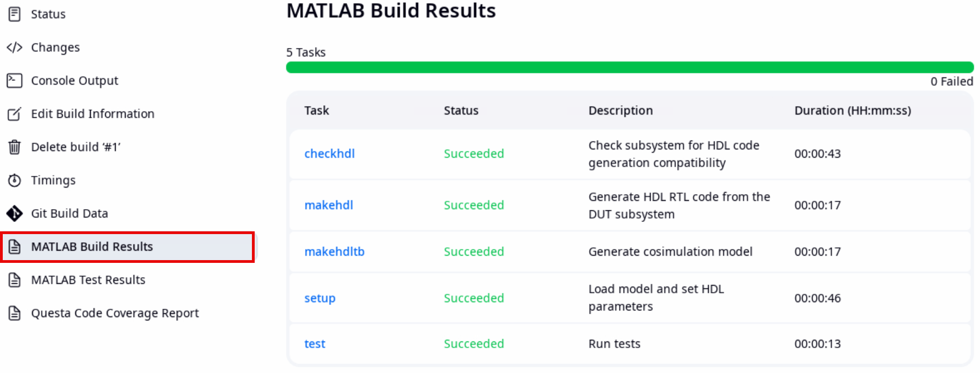Open the MATLAB Build Results page
980x373 pixels.
(92, 247)
